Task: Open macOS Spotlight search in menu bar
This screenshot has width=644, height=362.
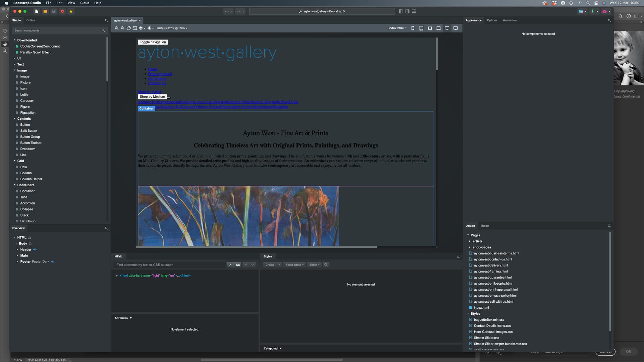Action: coord(588,3)
